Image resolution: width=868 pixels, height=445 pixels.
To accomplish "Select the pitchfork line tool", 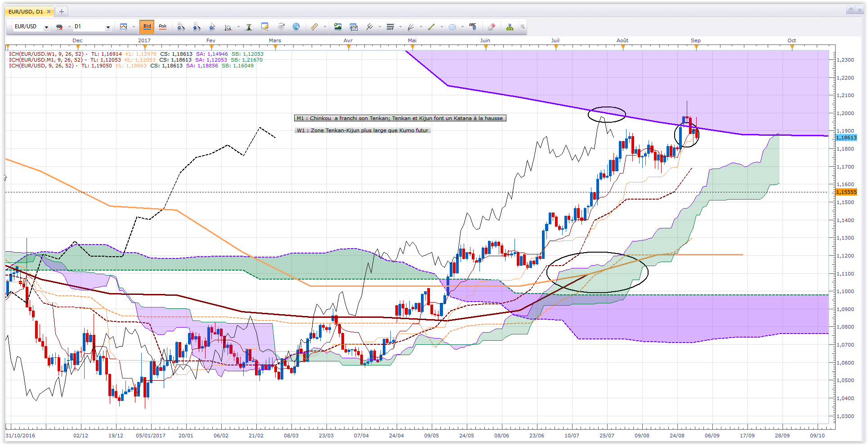I will [x=370, y=27].
